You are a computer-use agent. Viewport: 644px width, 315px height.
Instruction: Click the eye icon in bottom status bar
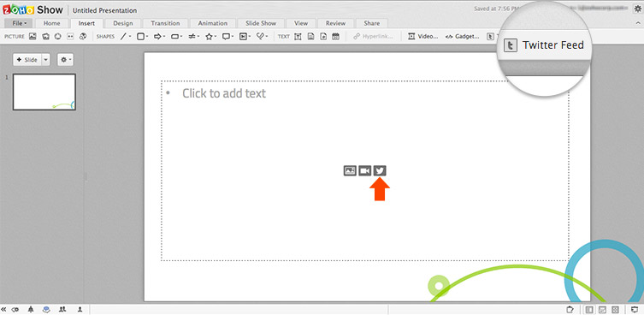point(16,309)
